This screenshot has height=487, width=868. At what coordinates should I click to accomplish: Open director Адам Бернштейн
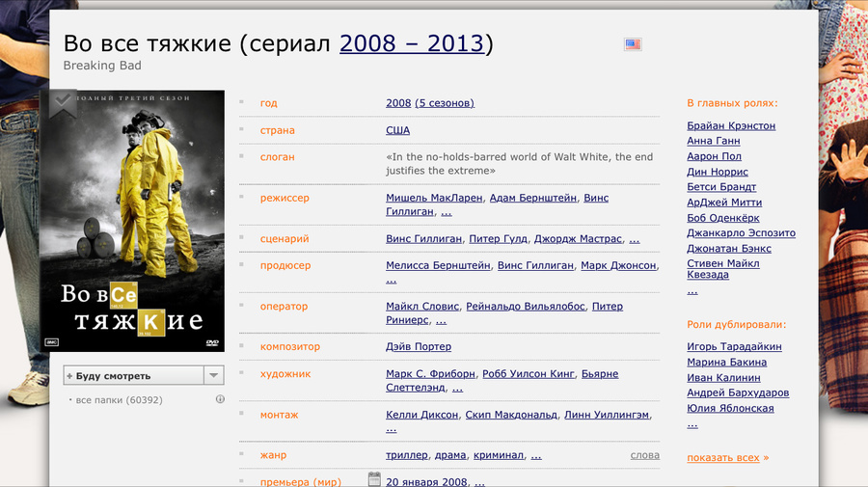pos(533,198)
